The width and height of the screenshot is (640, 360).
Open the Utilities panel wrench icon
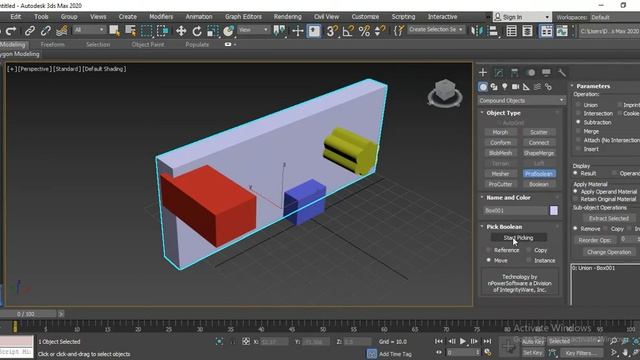point(562,73)
